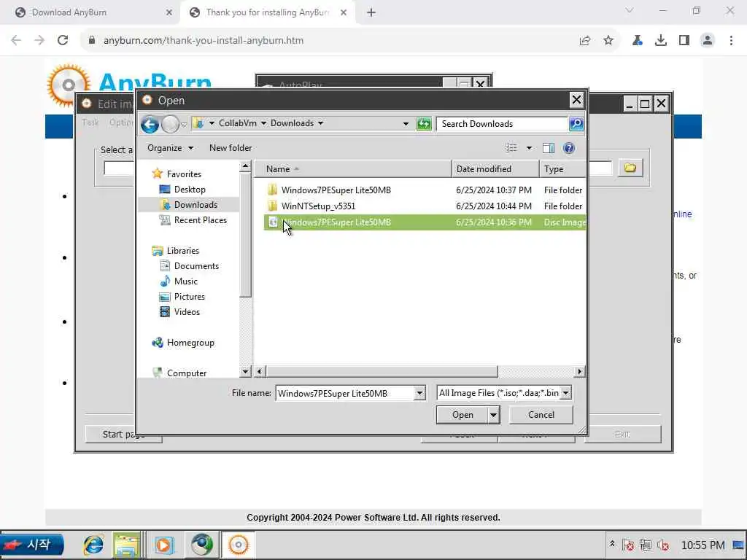
Task: Click the network tray icon
Action: click(x=646, y=545)
